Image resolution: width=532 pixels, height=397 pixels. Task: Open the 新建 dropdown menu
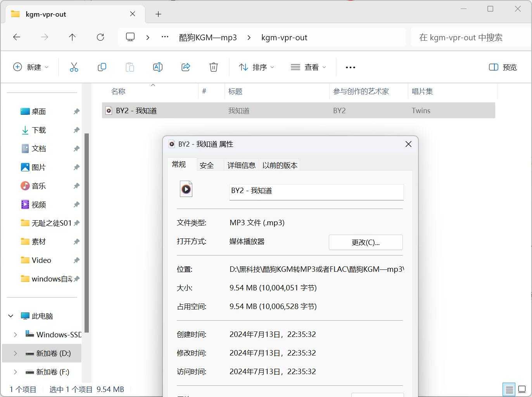(x=31, y=67)
